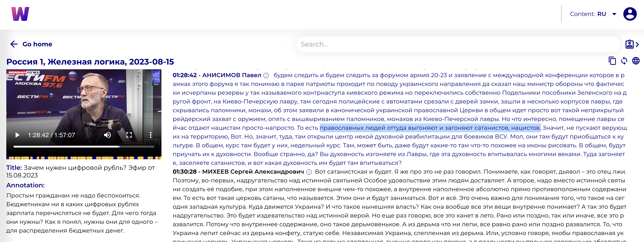
Task: Click the globe translate icon
Action: (x=636, y=61)
